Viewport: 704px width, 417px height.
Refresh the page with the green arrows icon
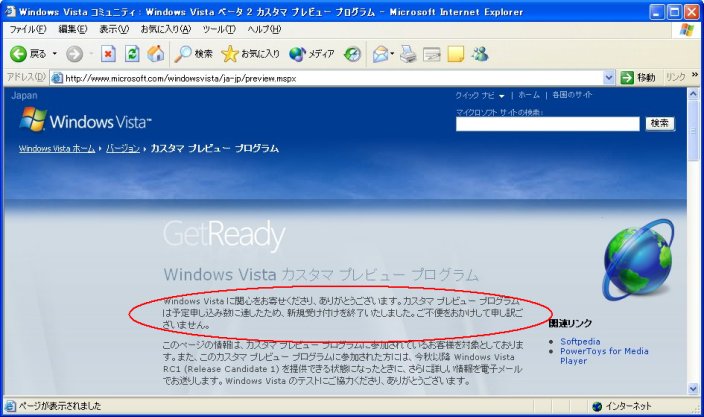click(132, 54)
